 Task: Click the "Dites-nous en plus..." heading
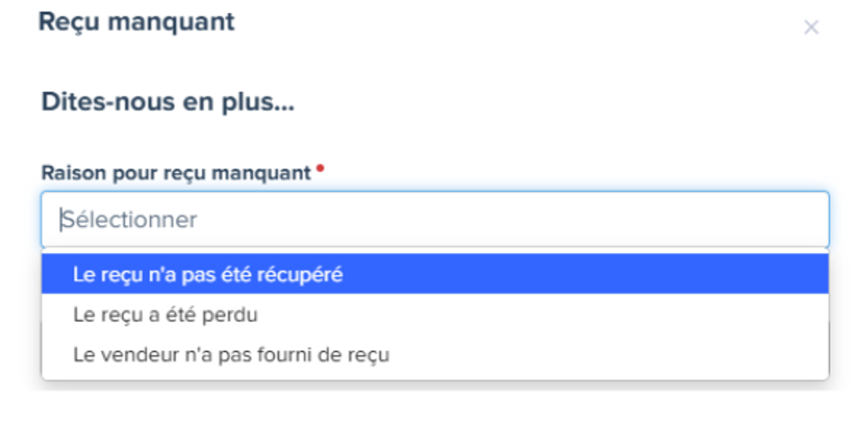tap(168, 102)
